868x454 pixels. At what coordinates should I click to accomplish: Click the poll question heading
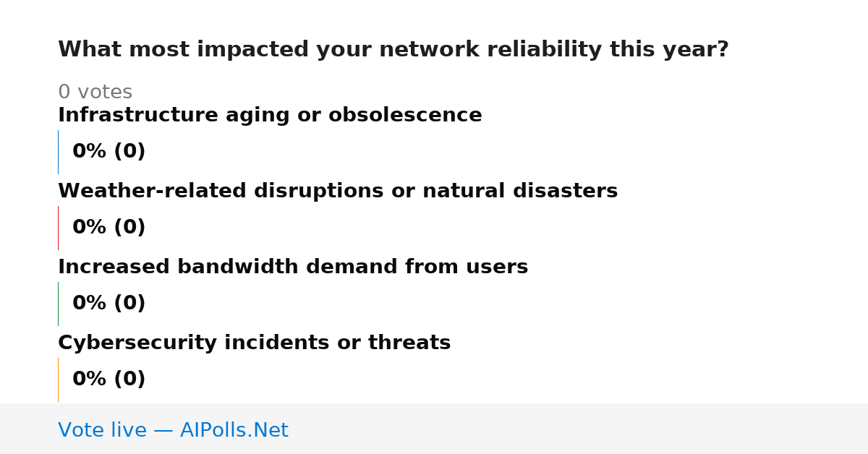coord(393,50)
